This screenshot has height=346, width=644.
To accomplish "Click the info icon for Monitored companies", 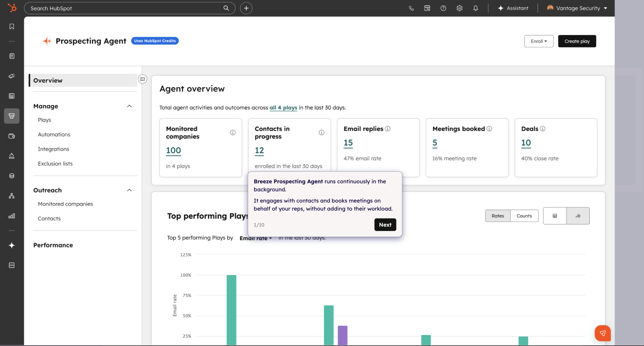I will point(233,133).
